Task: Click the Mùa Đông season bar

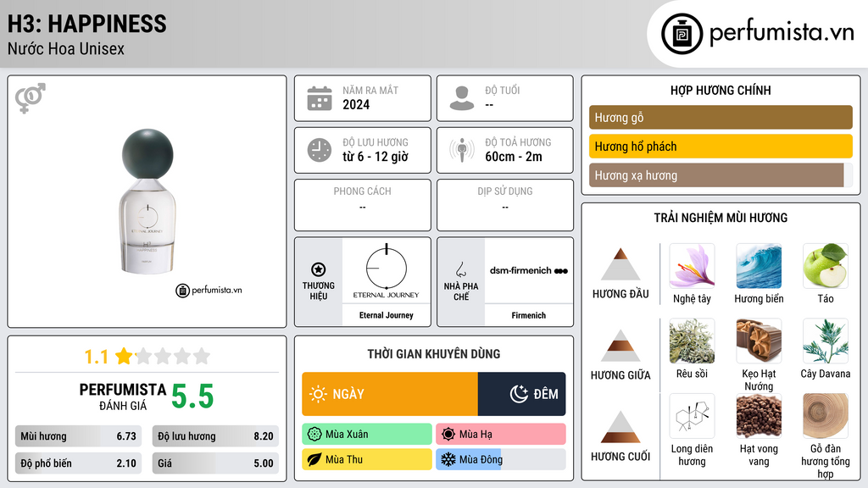Action: tap(501, 459)
